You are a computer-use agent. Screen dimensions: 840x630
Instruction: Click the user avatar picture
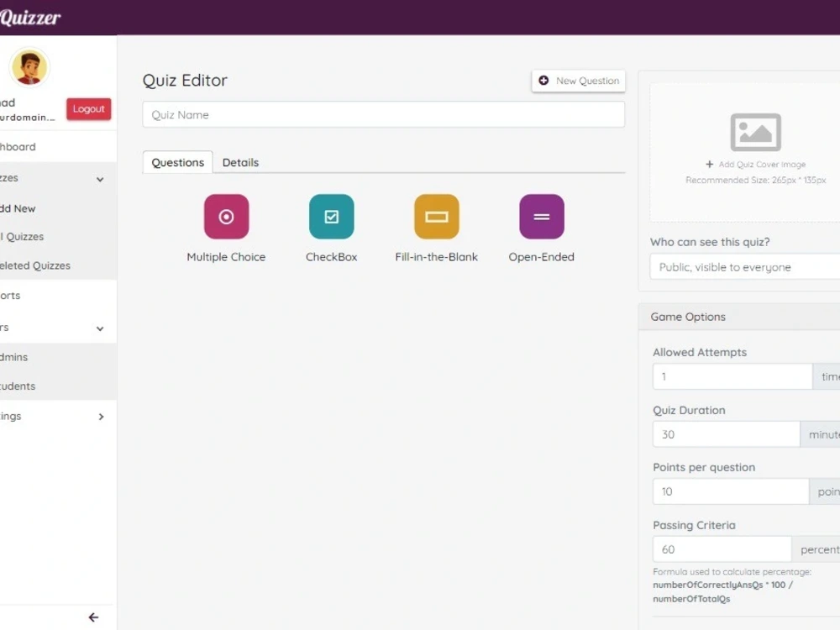29,67
